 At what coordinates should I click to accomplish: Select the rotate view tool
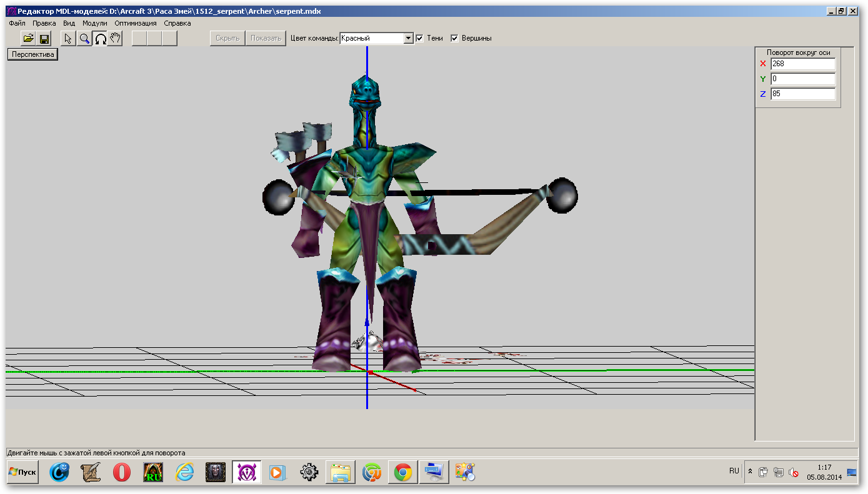coord(100,39)
